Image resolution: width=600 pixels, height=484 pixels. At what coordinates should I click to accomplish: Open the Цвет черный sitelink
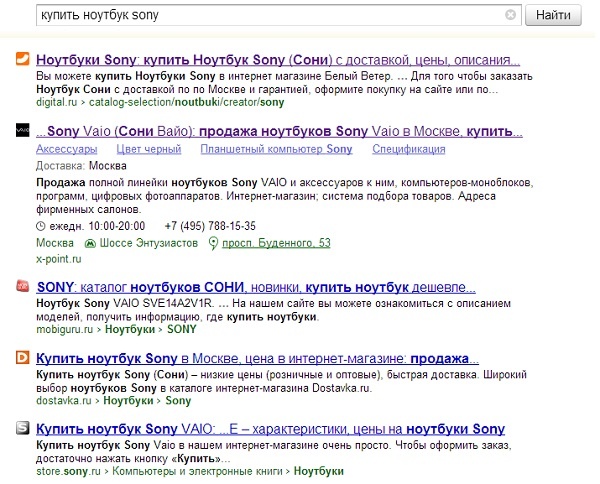[149, 149]
